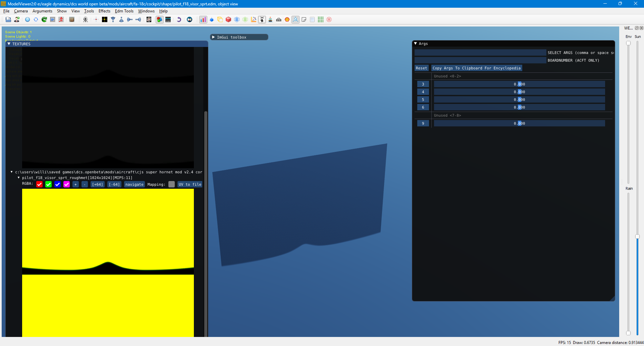This screenshot has height=346, width=644.
Task: Open the Edm Tools menu
Action: 124,11
